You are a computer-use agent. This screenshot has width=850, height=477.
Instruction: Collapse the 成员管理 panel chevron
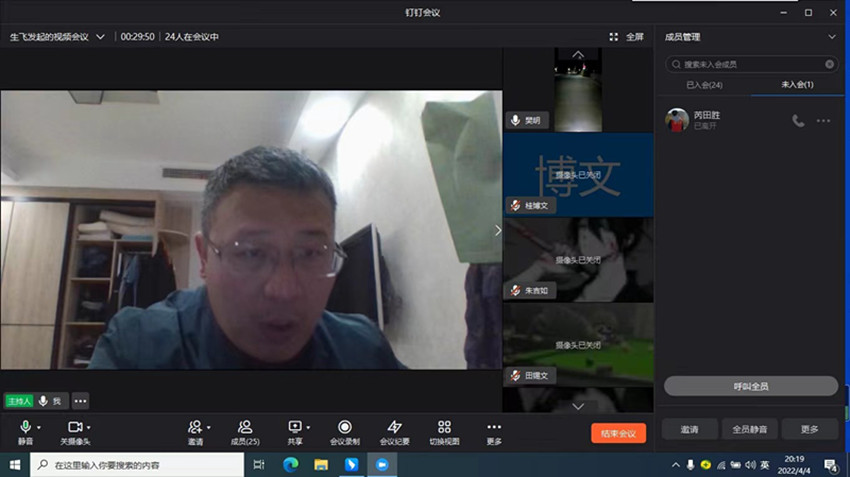[832, 37]
